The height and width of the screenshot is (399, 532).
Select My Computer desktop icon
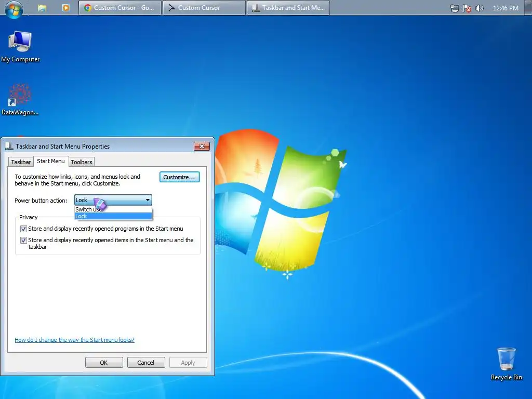pyautogui.click(x=20, y=47)
